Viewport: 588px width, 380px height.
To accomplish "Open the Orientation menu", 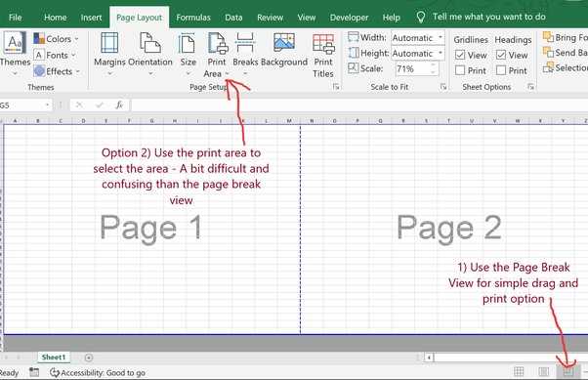I will [150, 54].
